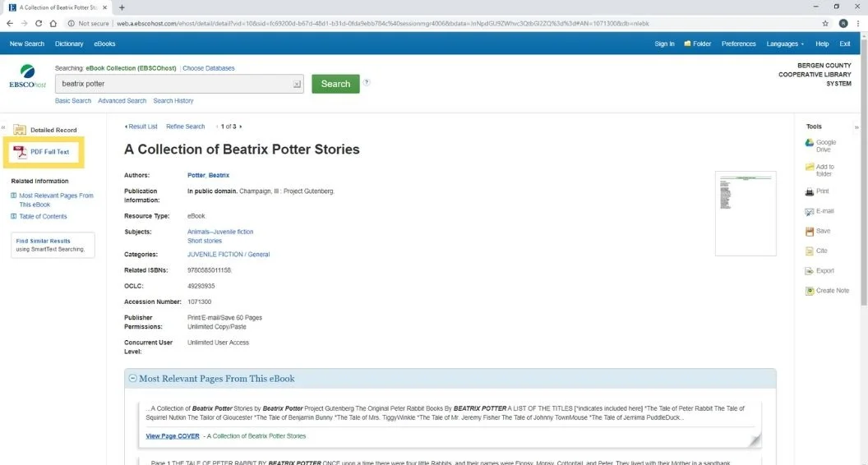Collapse the Tools panel chevron
Viewport: 868px width, 465px height.
click(856, 127)
